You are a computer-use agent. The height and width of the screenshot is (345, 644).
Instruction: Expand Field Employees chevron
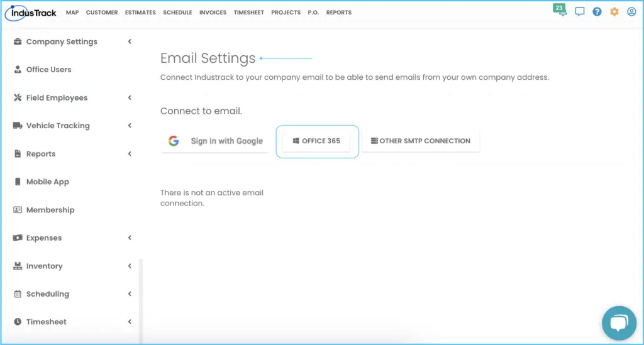[x=130, y=97]
